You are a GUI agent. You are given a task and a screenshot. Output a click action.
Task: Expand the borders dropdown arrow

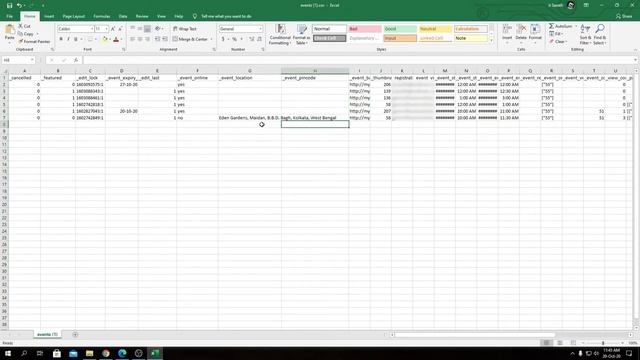[x=96, y=39]
